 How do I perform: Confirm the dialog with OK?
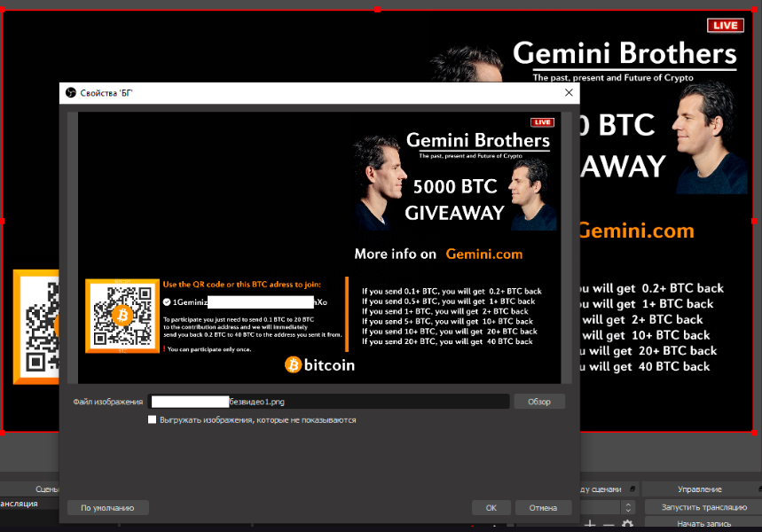(491, 508)
